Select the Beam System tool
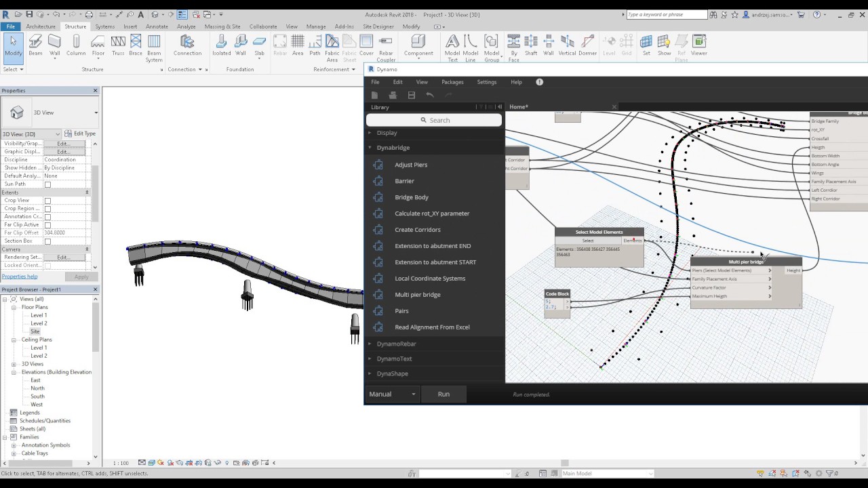The image size is (868, 488). (x=154, y=48)
